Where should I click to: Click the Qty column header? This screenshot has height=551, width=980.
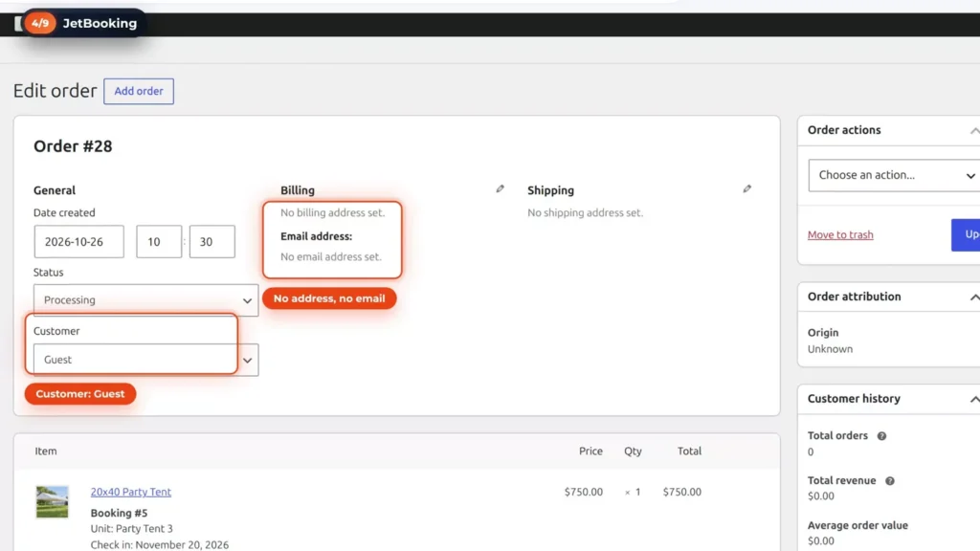[x=633, y=452]
